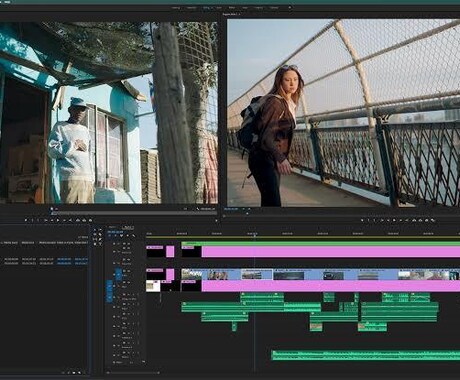Select the Ripple Edit tool
This screenshot has width=460, height=380.
[x=95, y=234]
